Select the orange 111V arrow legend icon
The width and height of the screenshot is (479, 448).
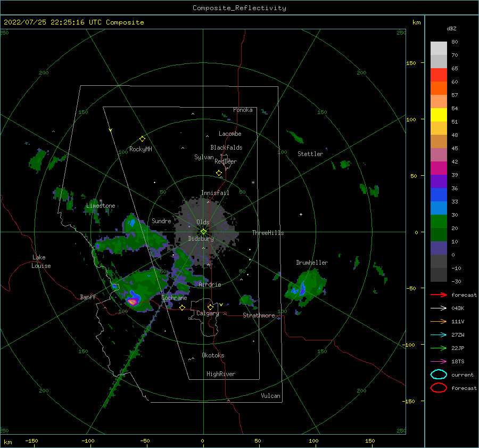coord(439,321)
